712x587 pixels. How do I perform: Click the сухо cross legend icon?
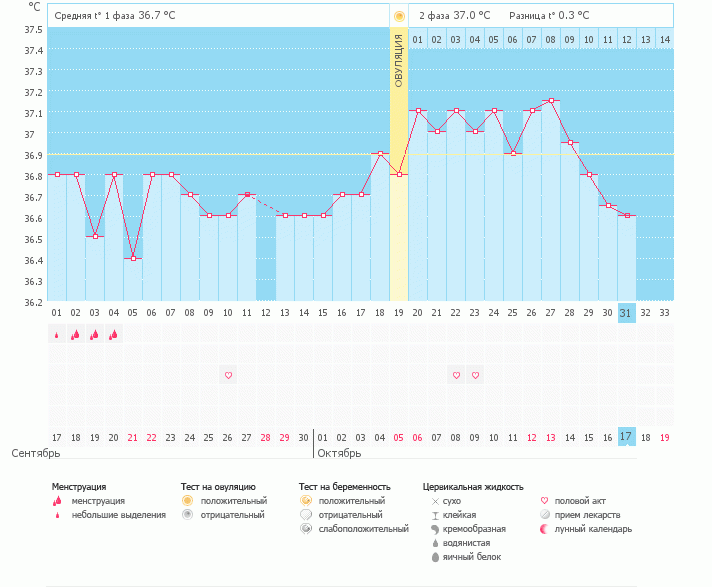435,502
